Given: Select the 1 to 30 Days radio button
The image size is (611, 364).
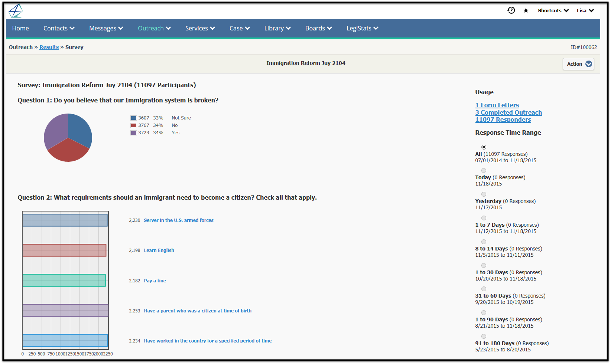Looking at the screenshot, I should [484, 266].
